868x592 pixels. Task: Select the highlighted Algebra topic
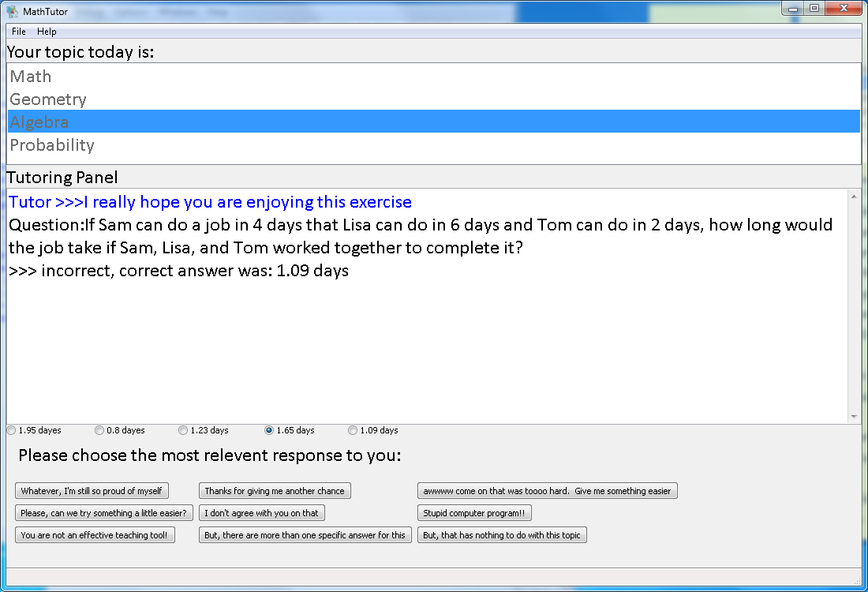click(x=434, y=122)
